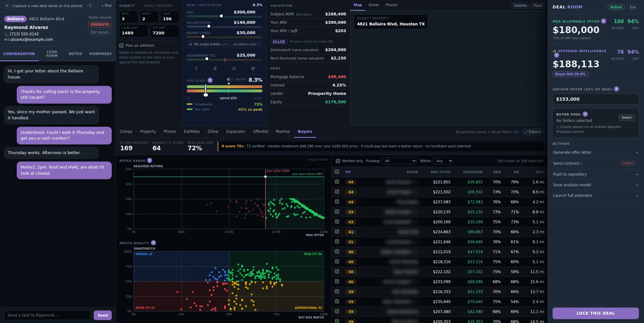Switch to the Lead Form tab
Viewport: 644px width, 323px height.
[x=52, y=54]
